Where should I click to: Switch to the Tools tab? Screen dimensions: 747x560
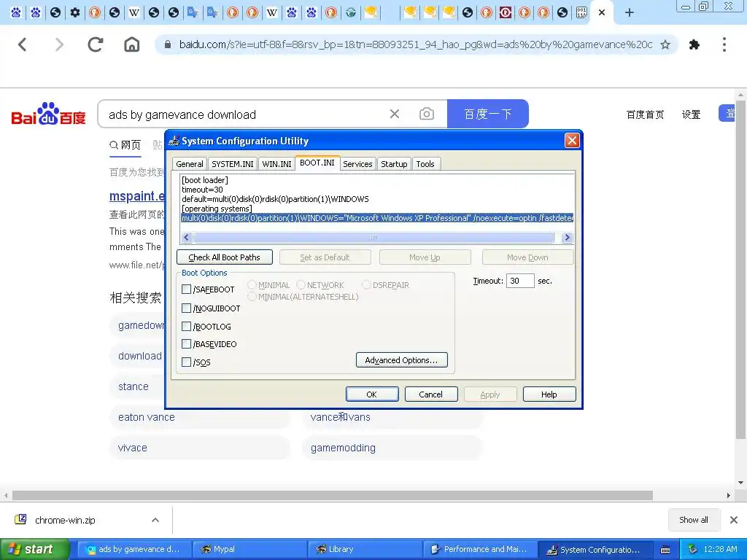[x=425, y=164]
